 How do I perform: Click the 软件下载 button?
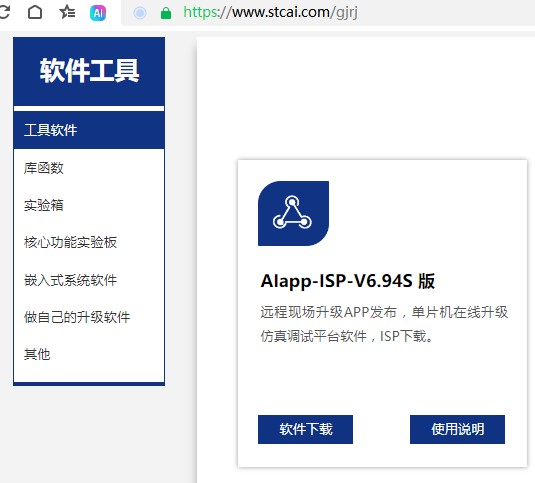tap(305, 429)
